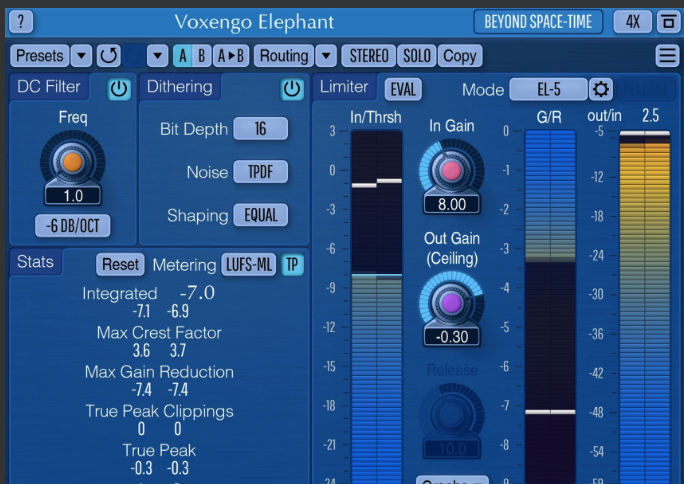Screen dimensions: 684x484
Task: Expand the Routing dropdown arrow
Action: coord(326,56)
